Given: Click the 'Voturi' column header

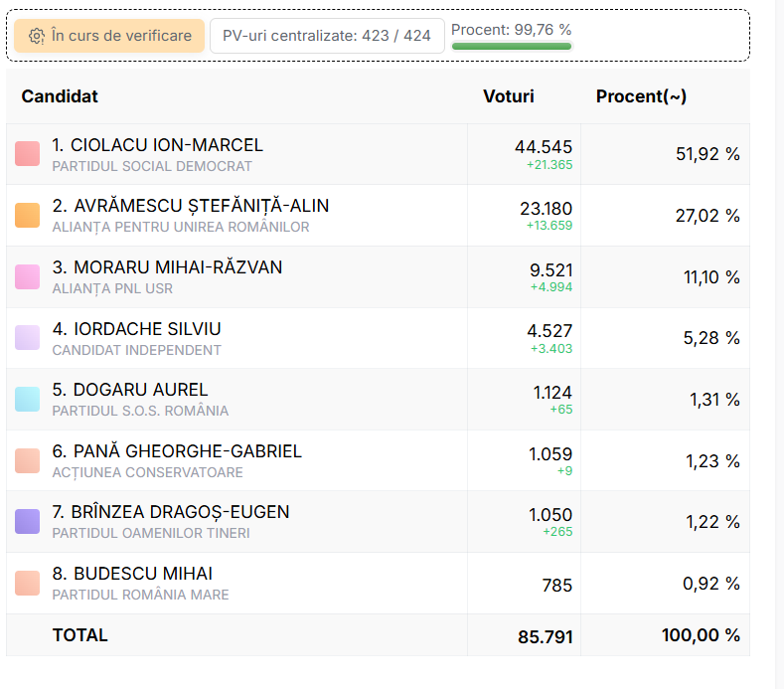Looking at the screenshot, I should [x=508, y=96].
